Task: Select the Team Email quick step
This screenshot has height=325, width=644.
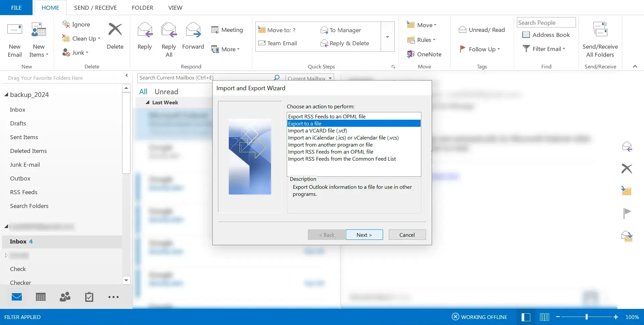Action: tap(278, 43)
